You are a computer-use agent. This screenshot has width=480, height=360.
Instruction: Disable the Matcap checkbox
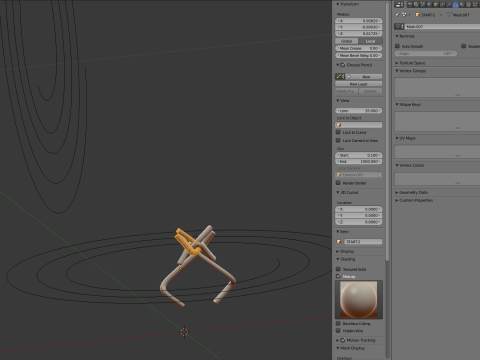click(x=338, y=276)
